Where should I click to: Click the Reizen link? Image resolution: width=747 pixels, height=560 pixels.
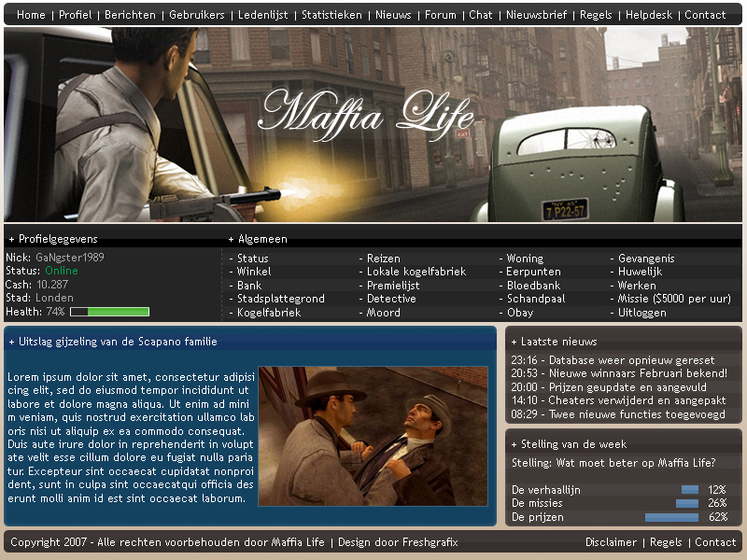[383, 259]
